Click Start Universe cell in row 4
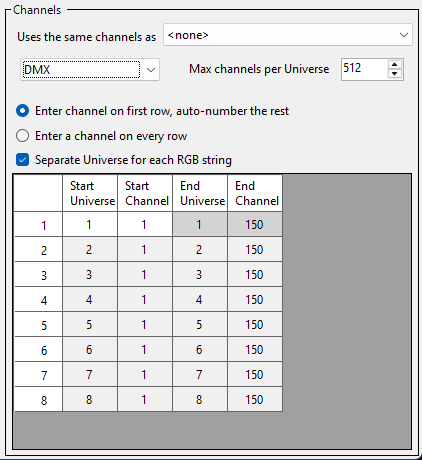The height and width of the screenshot is (460, 422). (x=90, y=300)
